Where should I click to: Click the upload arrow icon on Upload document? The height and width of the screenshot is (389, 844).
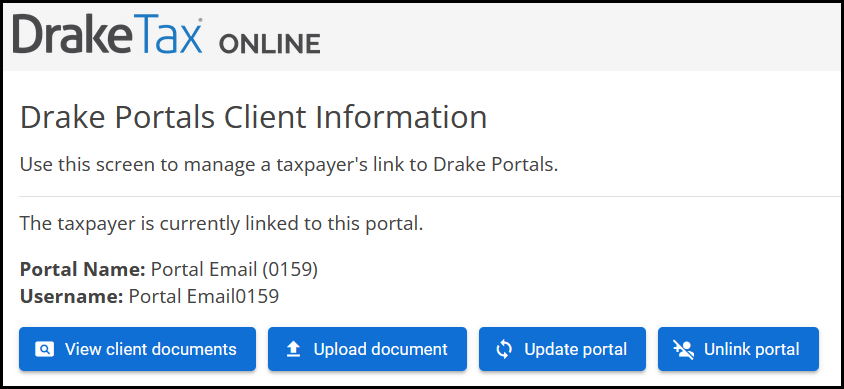[293, 349]
